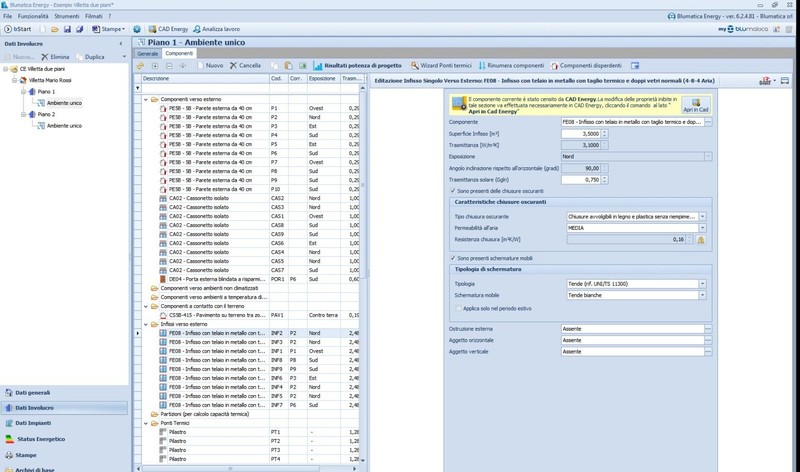
Task: Collapse the Infissi verso esterno group
Action: (146, 325)
